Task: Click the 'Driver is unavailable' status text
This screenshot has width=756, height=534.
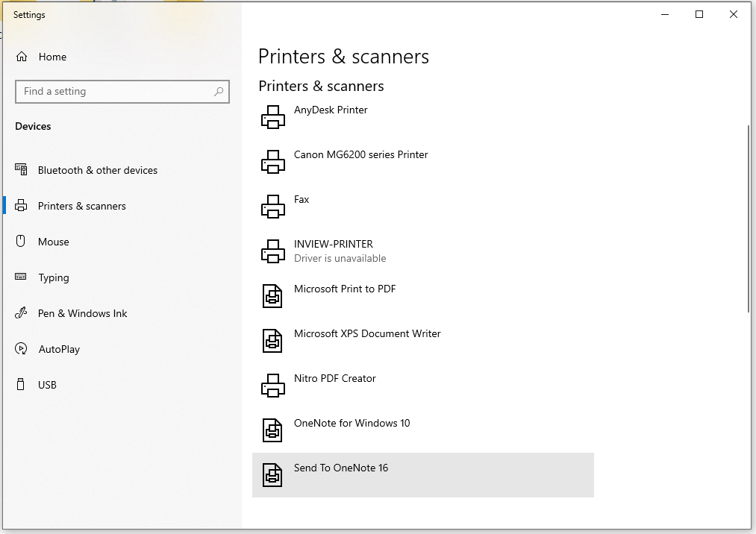Action: click(x=340, y=258)
